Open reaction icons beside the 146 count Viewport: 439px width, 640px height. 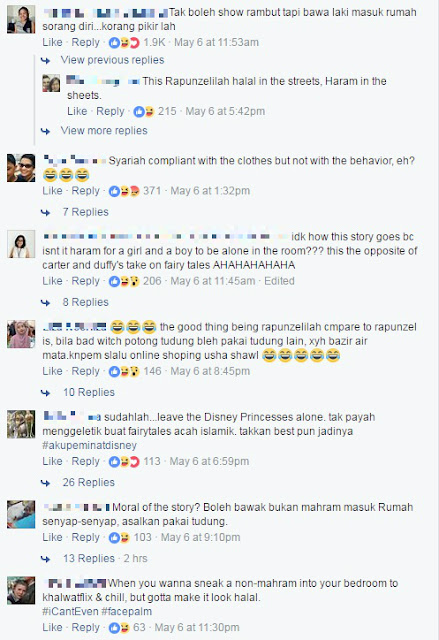(124, 371)
